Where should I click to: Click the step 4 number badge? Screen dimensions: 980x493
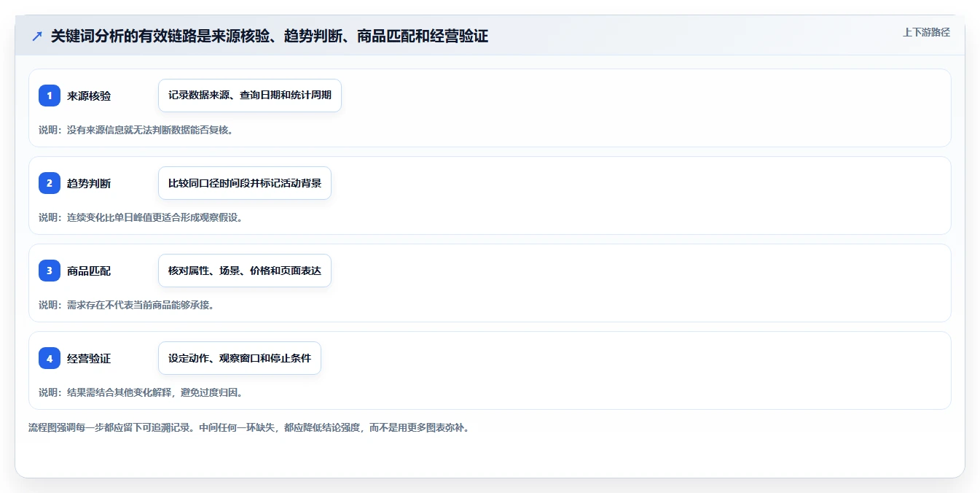(50, 358)
